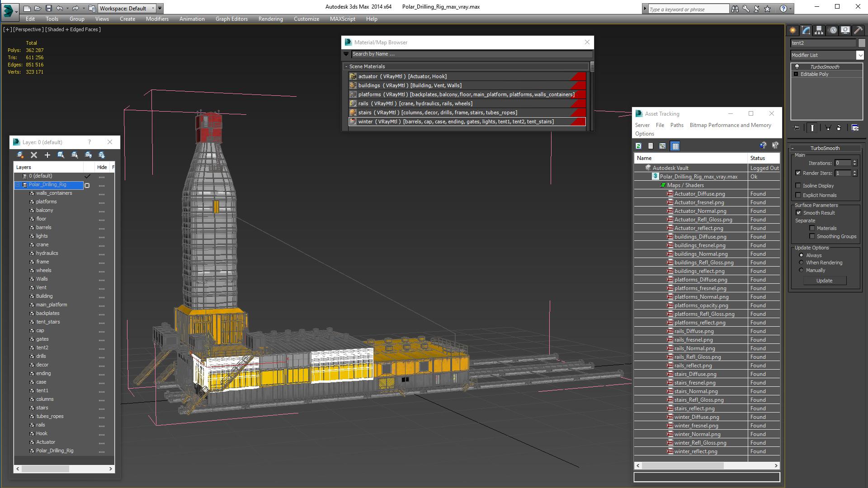Click Open File folder icon in toolbar
This screenshot has width=868, height=488.
pos(38,8)
